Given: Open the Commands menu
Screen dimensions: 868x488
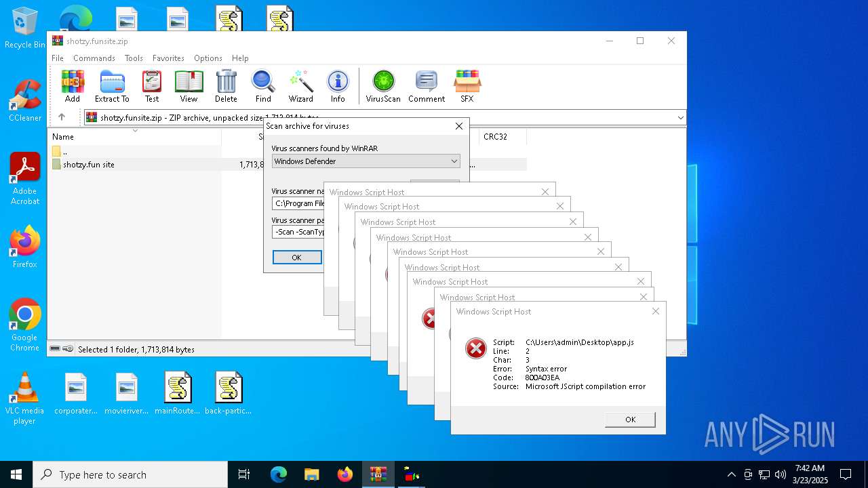Looking at the screenshot, I should [x=94, y=58].
